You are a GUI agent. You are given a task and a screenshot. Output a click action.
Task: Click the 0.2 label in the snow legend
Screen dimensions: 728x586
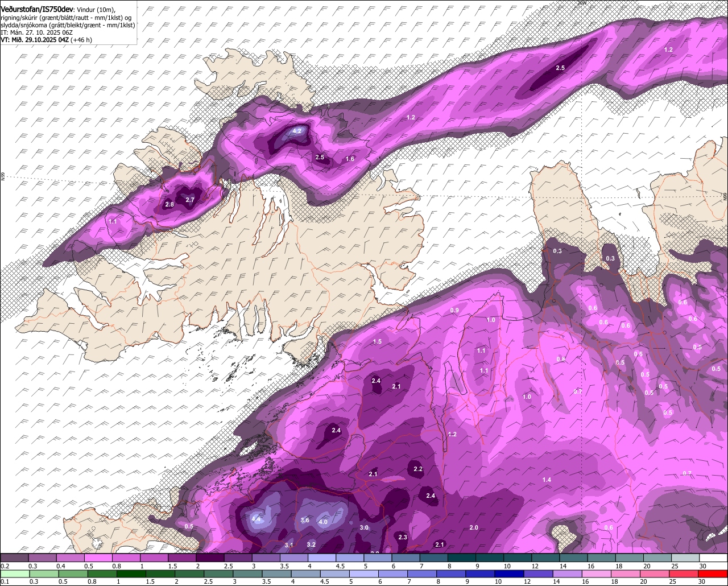(5, 566)
